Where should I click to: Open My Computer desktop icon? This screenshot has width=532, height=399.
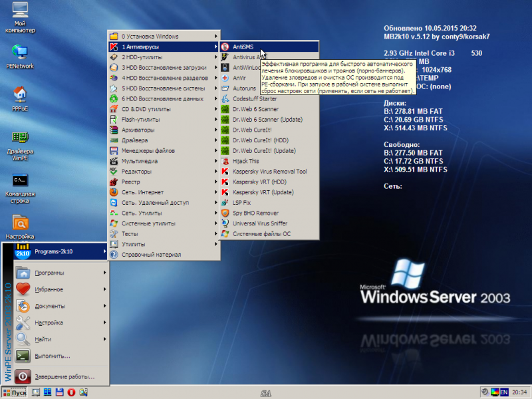[x=20, y=19]
